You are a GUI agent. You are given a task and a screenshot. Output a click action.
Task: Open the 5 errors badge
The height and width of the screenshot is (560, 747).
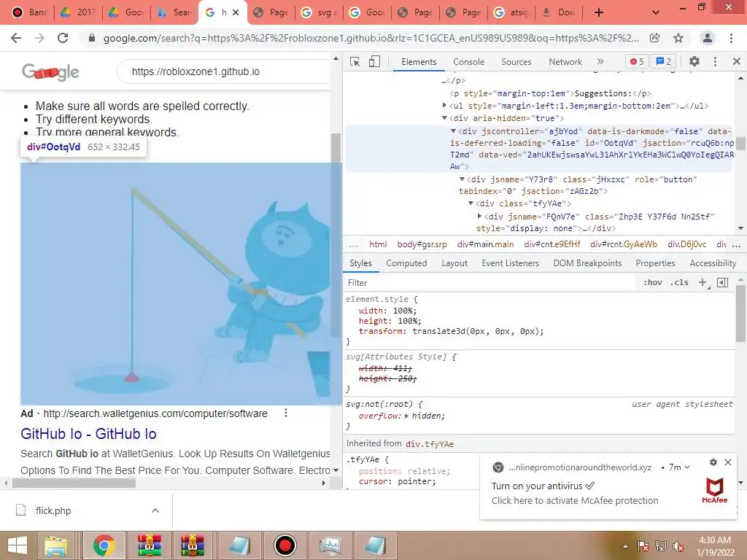coord(636,61)
